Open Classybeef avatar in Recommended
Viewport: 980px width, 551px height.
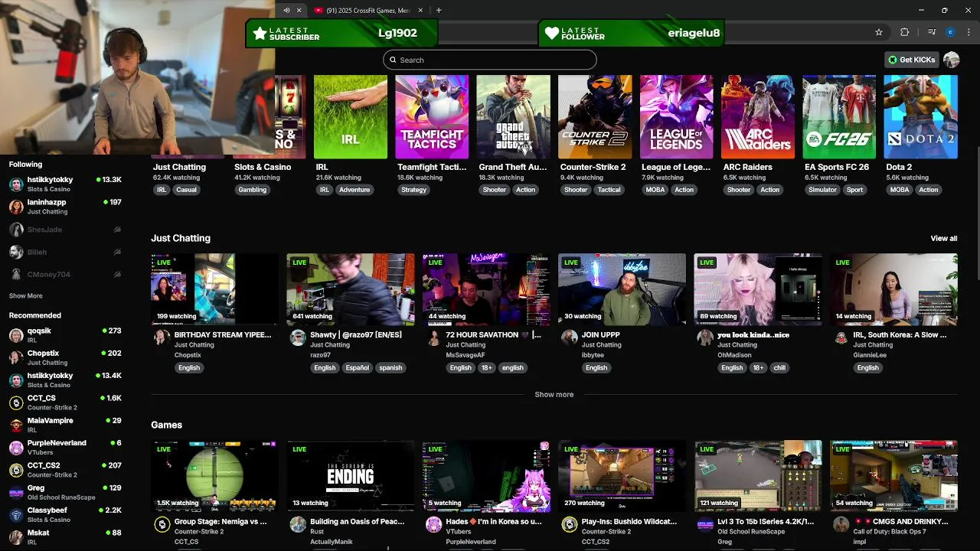[x=16, y=515]
